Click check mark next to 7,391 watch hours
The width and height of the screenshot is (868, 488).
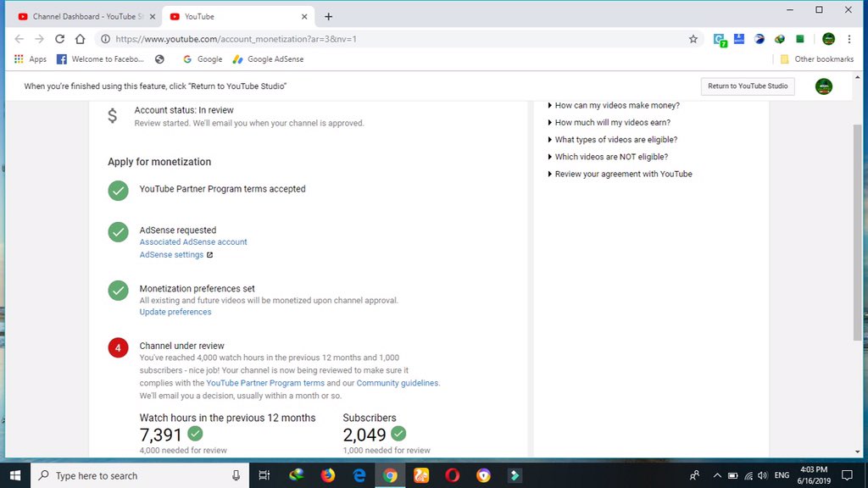click(195, 434)
